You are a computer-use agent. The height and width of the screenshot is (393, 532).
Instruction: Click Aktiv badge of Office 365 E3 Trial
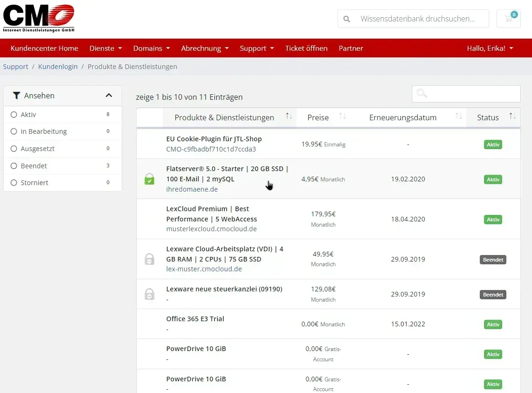tap(493, 324)
